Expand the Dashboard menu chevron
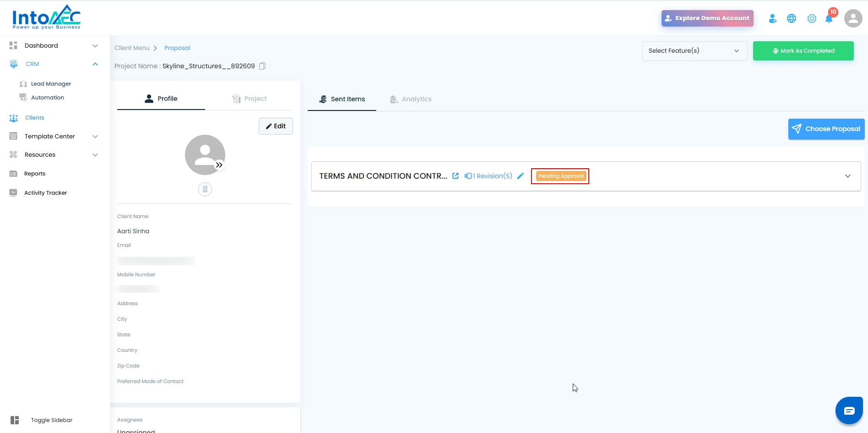Viewport: 868px width, 433px height. 95,46
